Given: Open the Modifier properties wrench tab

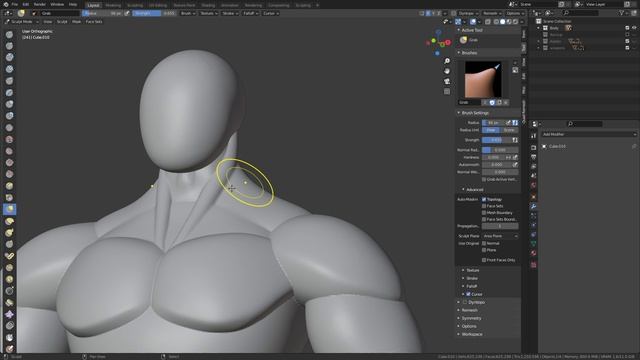Looking at the screenshot, I should [533, 207].
